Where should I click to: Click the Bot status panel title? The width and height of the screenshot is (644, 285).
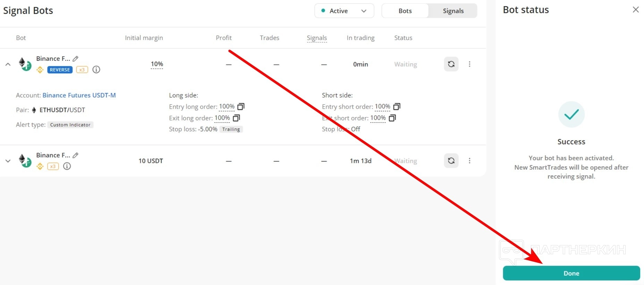pyautogui.click(x=526, y=10)
